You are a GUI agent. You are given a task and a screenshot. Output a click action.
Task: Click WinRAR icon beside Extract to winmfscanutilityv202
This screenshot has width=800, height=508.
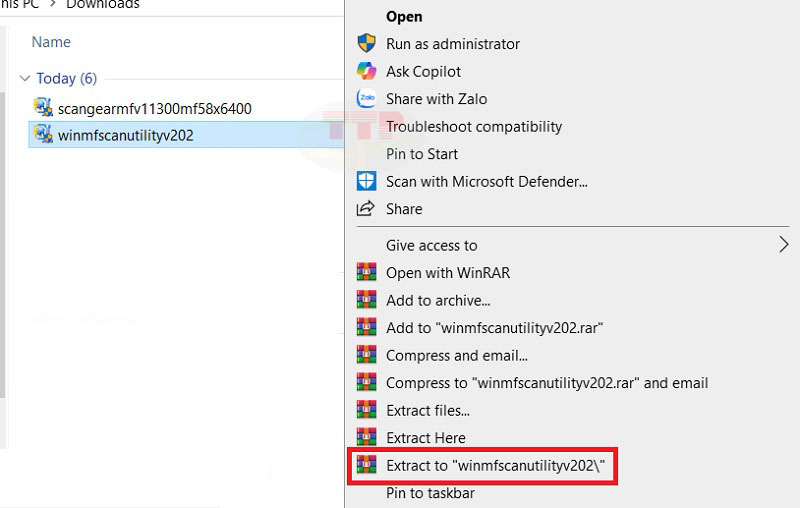[366, 465]
